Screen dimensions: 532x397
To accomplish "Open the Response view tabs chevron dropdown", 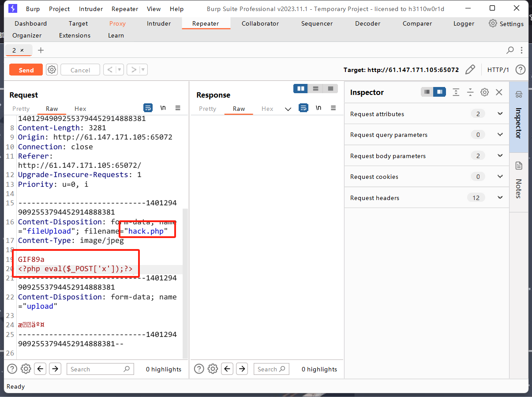I will (288, 109).
